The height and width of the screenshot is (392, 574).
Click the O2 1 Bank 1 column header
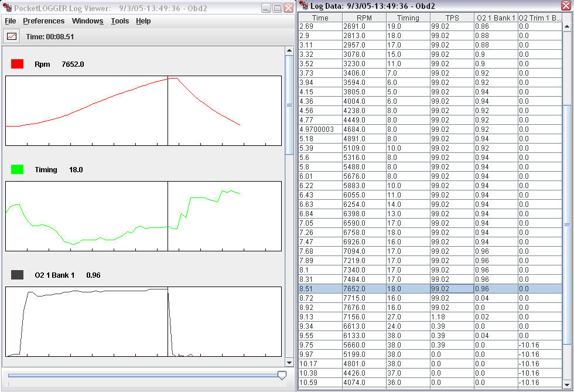[496, 18]
